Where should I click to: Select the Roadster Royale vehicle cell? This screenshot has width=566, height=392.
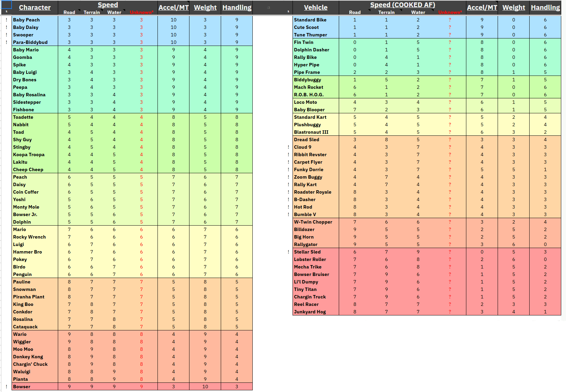coord(316,192)
